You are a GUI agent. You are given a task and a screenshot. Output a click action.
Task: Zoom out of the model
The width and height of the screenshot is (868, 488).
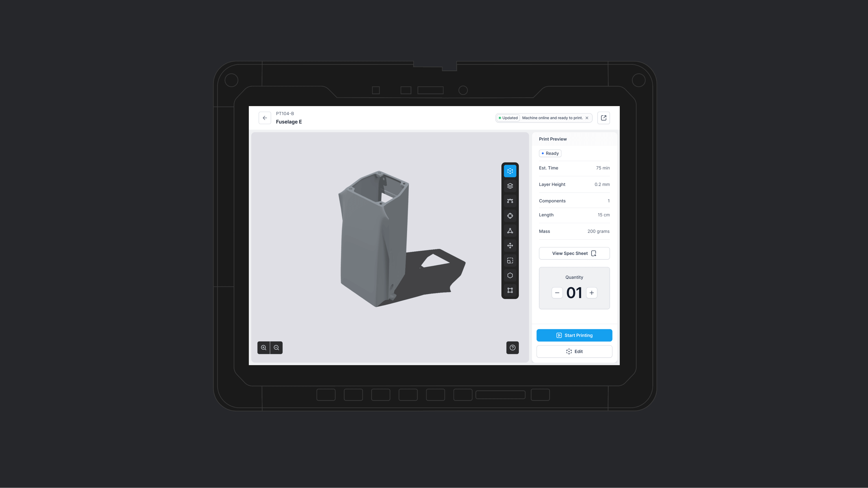coord(276,347)
